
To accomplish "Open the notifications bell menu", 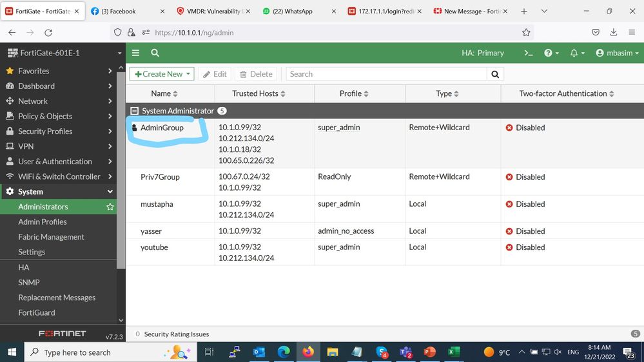I will (578, 53).
